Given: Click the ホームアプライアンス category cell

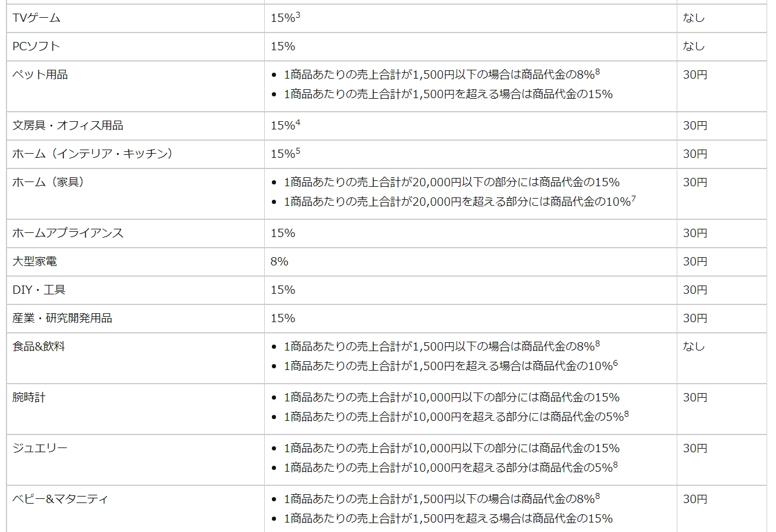Looking at the screenshot, I should click(68, 233).
